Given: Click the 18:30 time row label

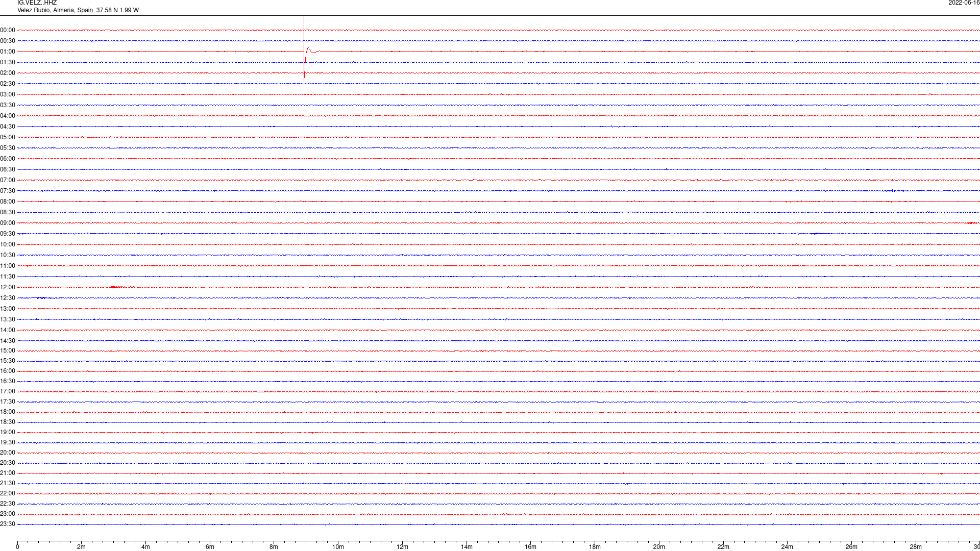Looking at the screenshot, I should [x=8, y=422].
